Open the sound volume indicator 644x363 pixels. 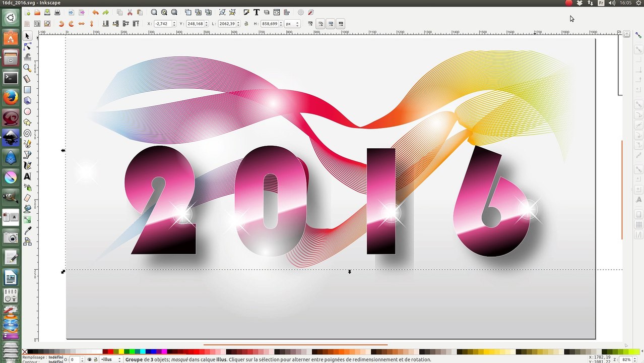click(x=611, y=3)
